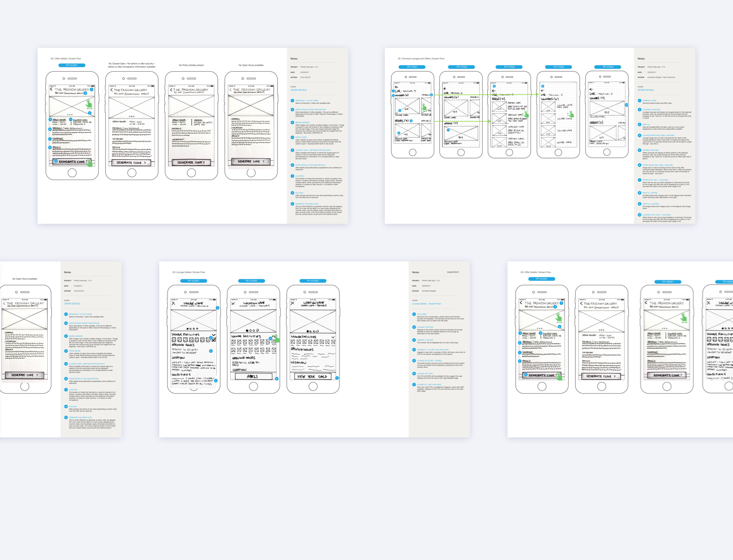Click the X close icon in the Lounge Name phone

click(174, 303)
